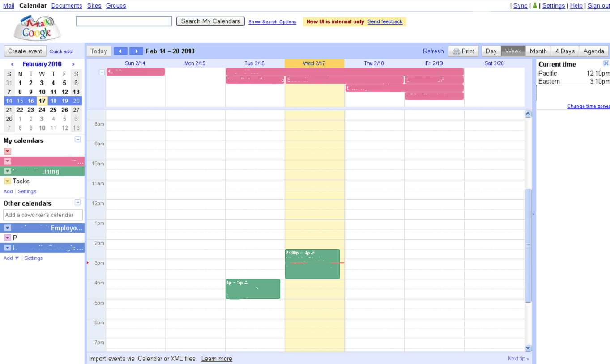Viewport: 610px width, 364px height.
Task: Open Tasks calendar dropdown arrow
Action: pos(8,181)
